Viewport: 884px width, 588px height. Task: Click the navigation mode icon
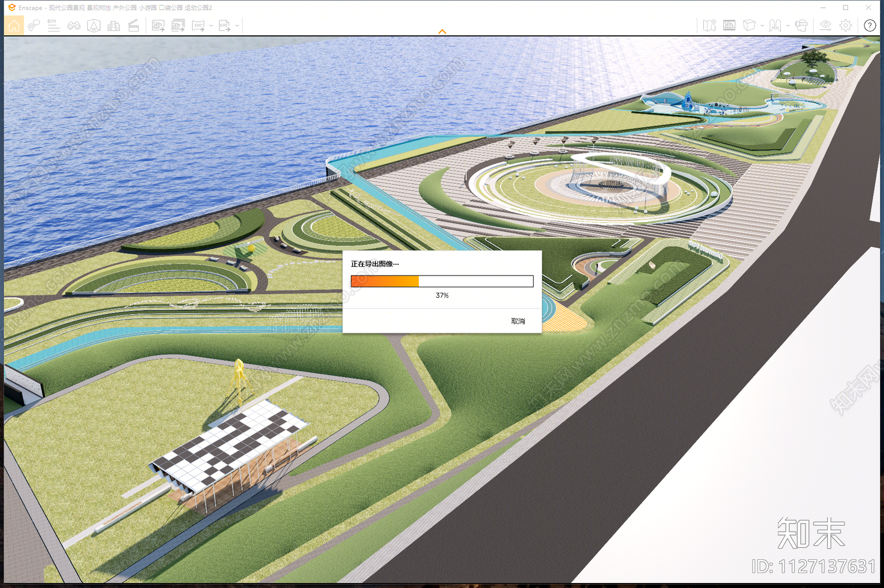(x=775, y=25)
